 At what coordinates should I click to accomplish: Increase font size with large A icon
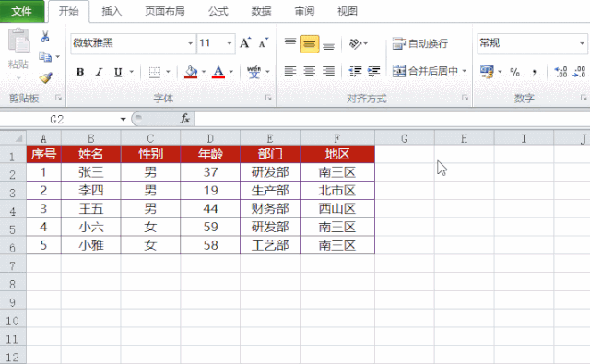click(245, 43)
